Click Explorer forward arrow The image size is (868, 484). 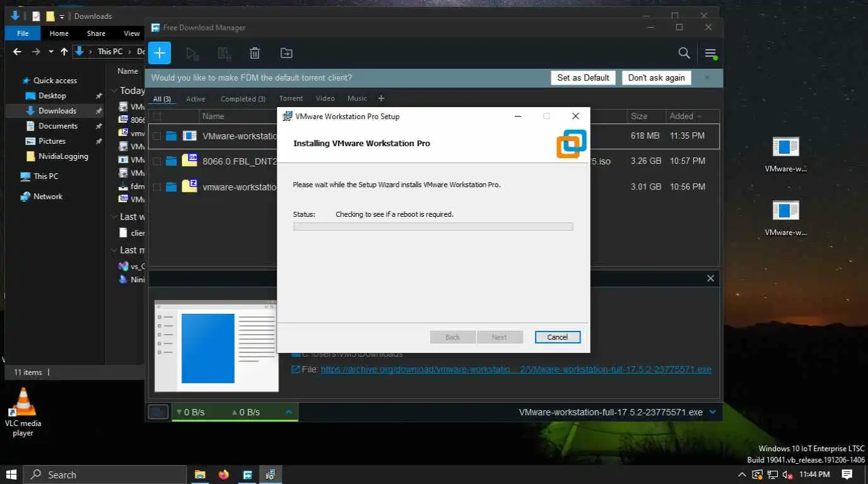click(36, 52)
